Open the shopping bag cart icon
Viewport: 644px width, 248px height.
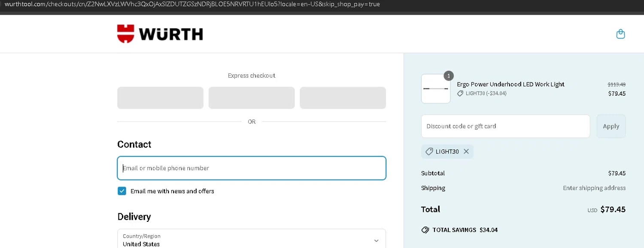pyautogui.click(x=620, y=34)
